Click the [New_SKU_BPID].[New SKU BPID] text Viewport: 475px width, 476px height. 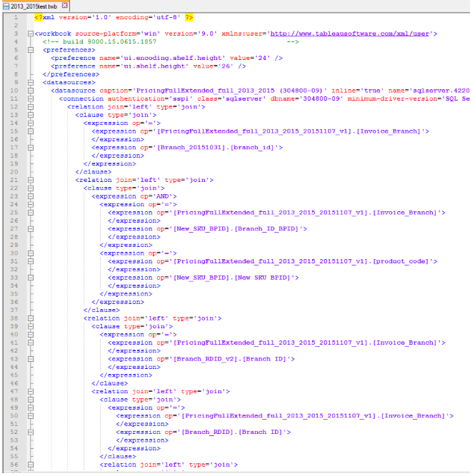[x=232, y=278]
